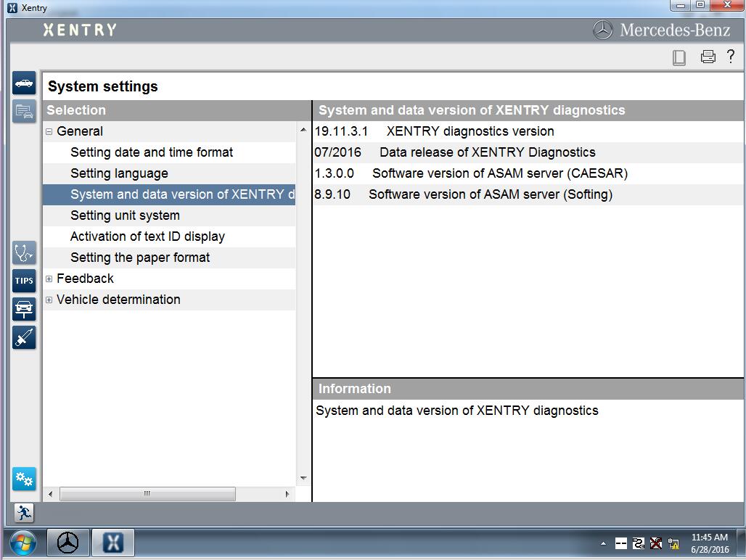This screenshot has width=746, height=560.
Task: Click the horizontal scroll left arrow
Action: click(x=50, y=494)
